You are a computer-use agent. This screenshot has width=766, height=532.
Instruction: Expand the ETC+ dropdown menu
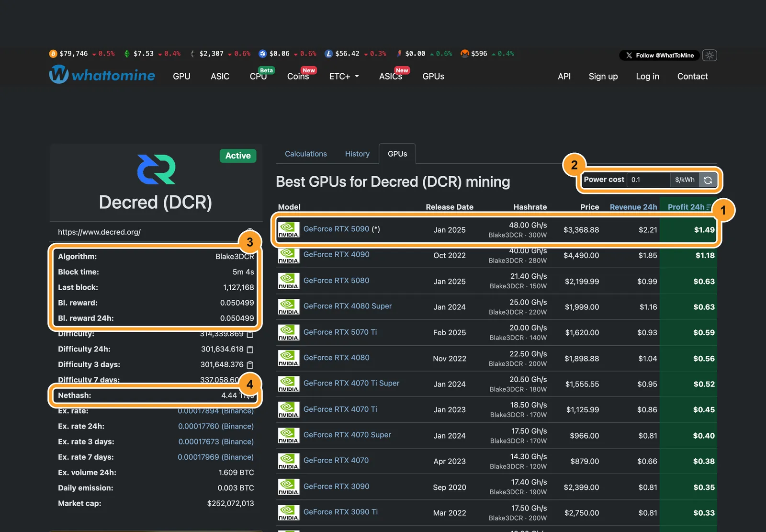click(x=344, y=76)
